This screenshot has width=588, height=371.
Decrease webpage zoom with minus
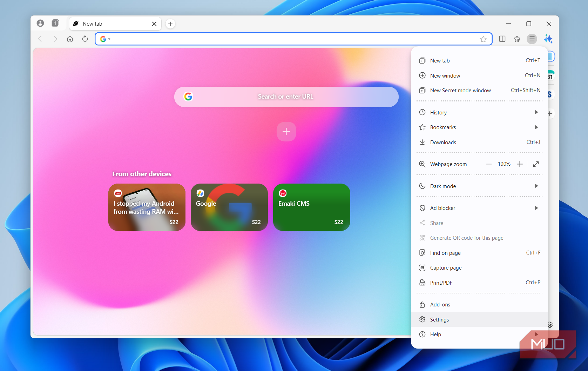click(x=489, y=164)
